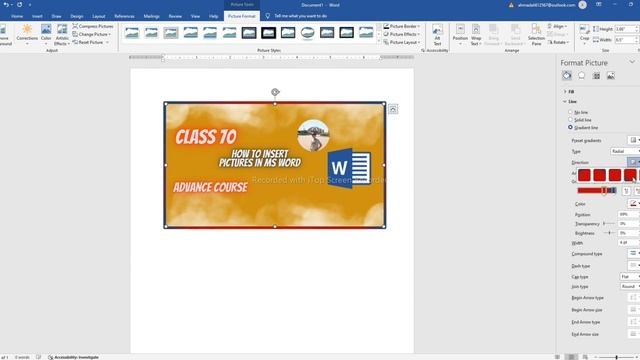Open the Compound type dropdown
The width and height of the screenshot is (640, 360).
click(633, 253)
